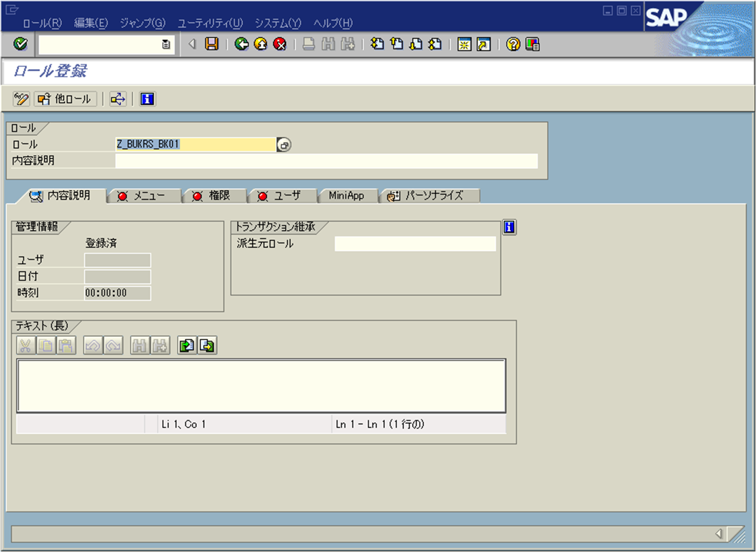Save the role using the disk icon

pos(212,45)
